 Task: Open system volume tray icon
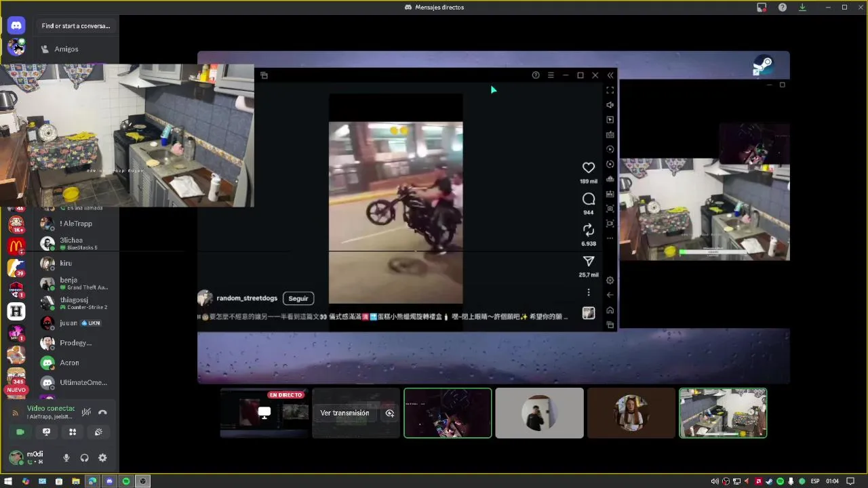[x=714, y=481]
